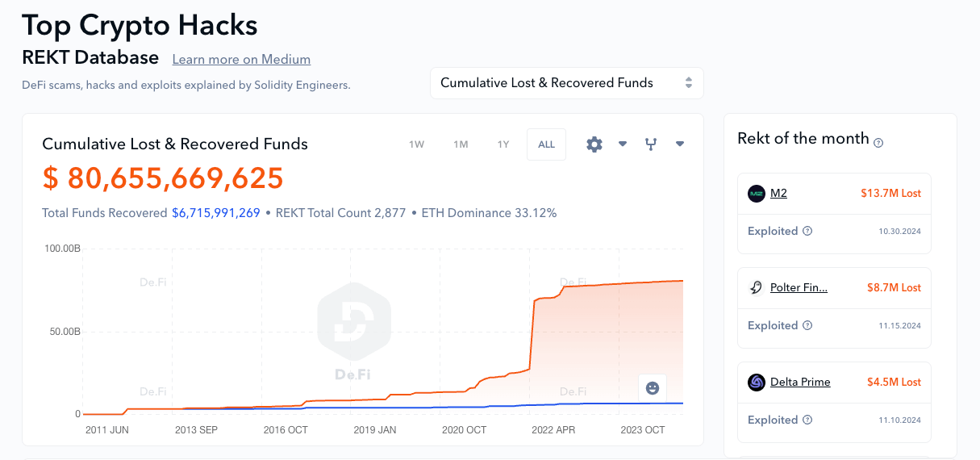Click the Exploited help icon in Delta Prime card
Screen dimensions: 980x460
pyautogui.click(x=807, y=420)
